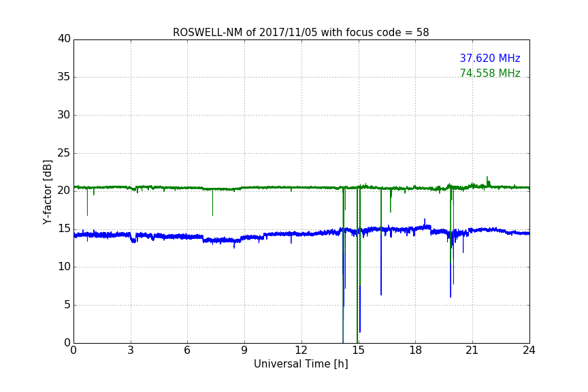This screenshot has height=392, width=588.
Task: Click the blue '37.620 MHz' legend label
Action: click(x=490, y=58)
